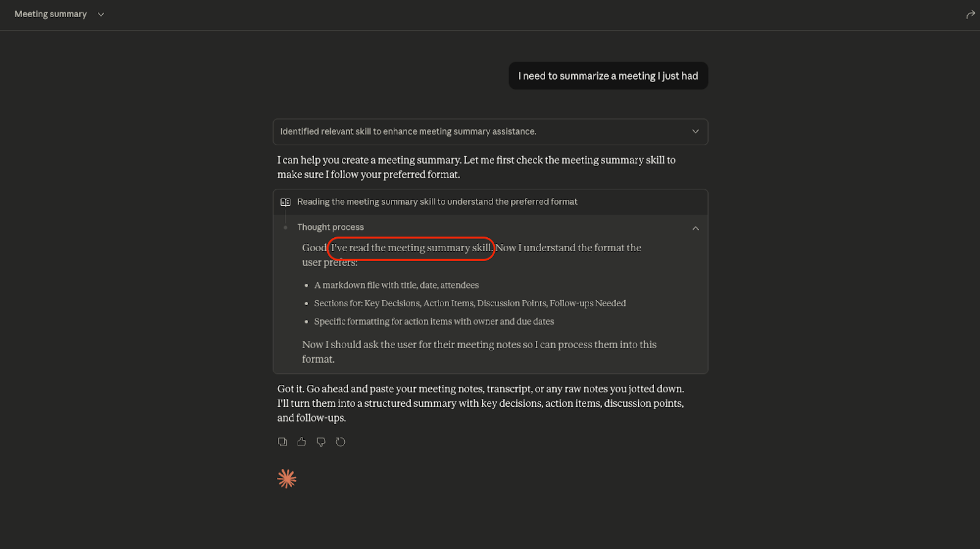Open the Meeting summary title dropdown
Screen dimensions: 980x549
(x=101, y=14)
